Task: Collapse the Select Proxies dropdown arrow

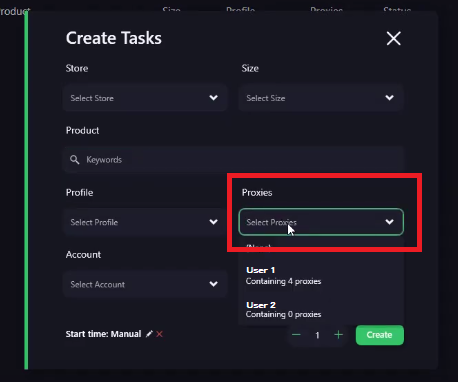Action: coord(389,222)
